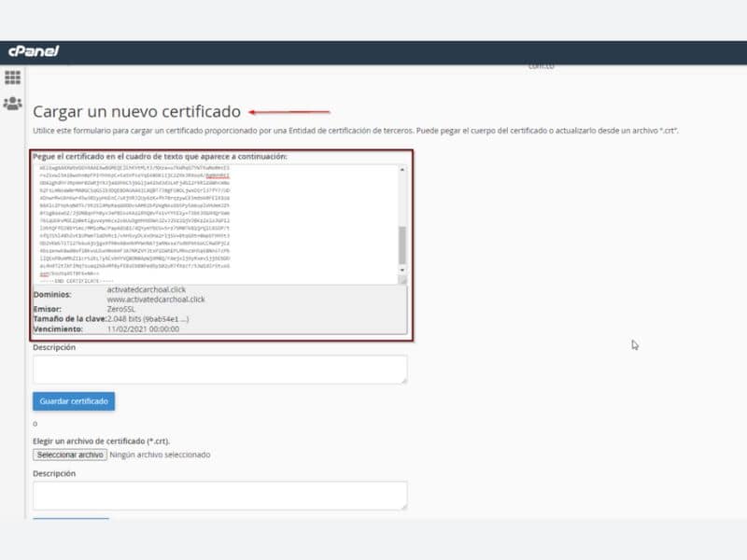Click the certificate text box scroll-up arrow

pyautogui.click(x=402, y=169)
